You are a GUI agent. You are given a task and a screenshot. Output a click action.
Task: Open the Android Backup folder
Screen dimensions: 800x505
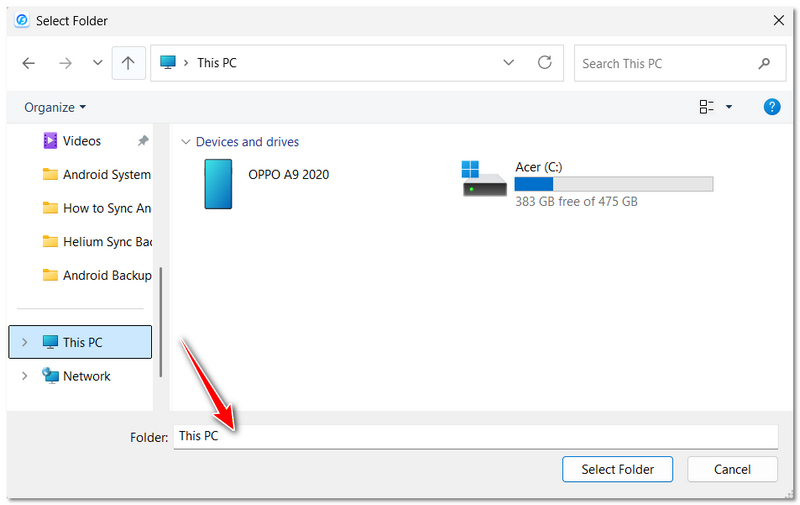click(x=97, y=275)
